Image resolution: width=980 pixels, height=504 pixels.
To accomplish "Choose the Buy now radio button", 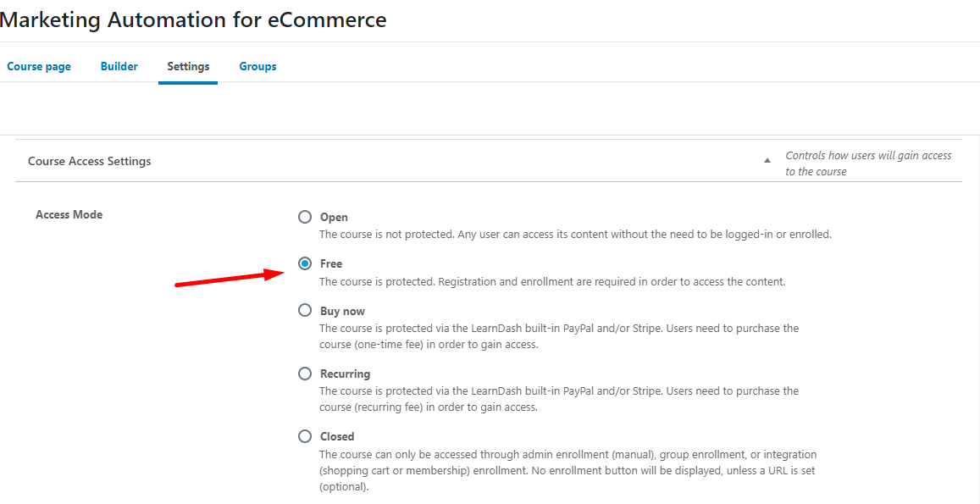I will (x=305, y=311).
